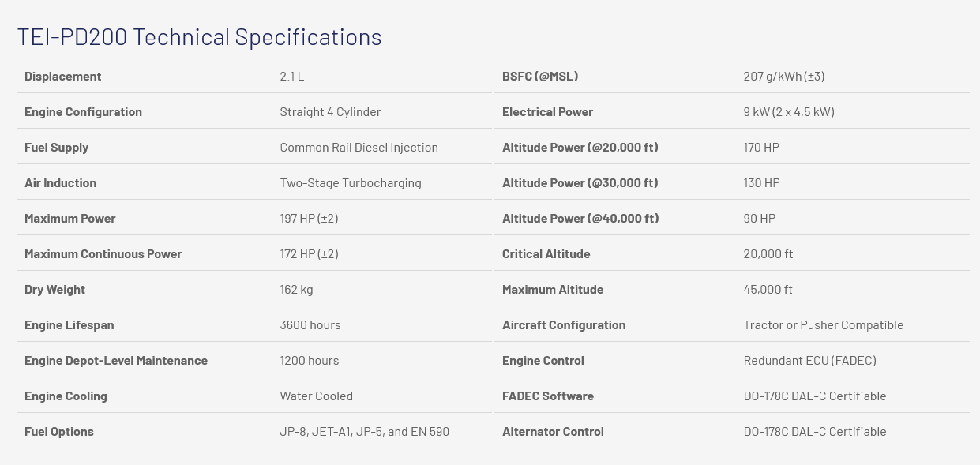Click the Altitude Power (@20,000 ft) label
980x465 pixels.
point(580,148)
